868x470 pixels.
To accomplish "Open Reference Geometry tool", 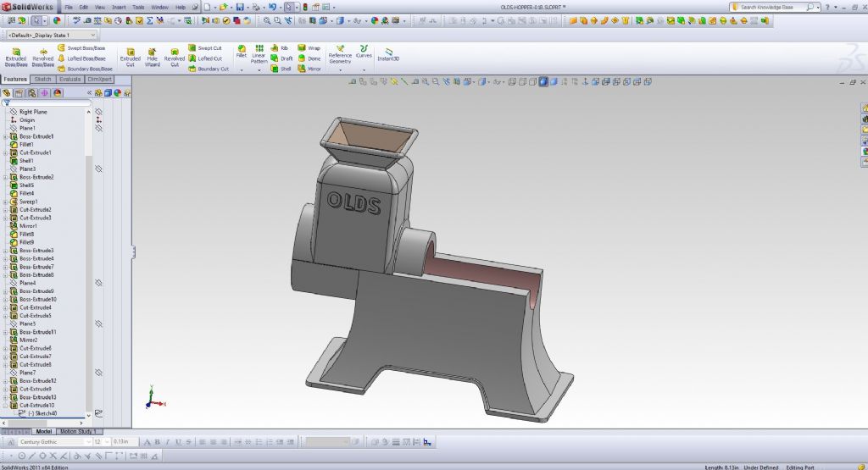I will pos(340,55).
